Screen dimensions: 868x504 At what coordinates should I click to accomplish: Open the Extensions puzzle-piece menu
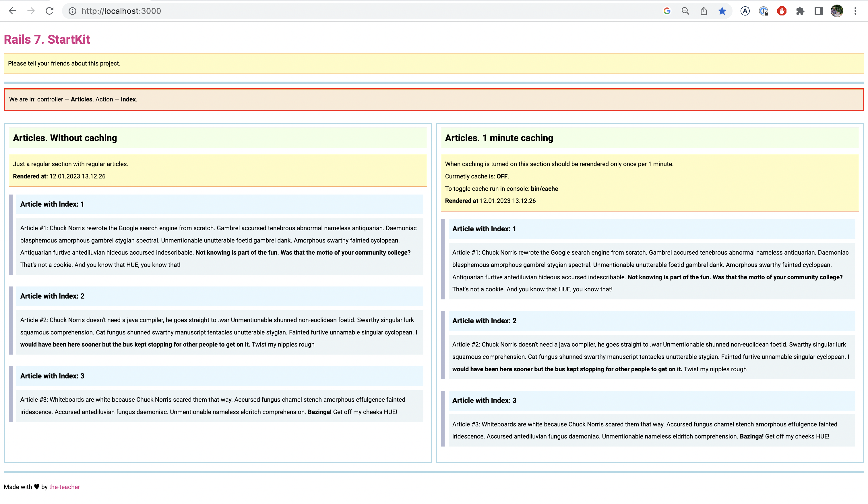point(800,11)
